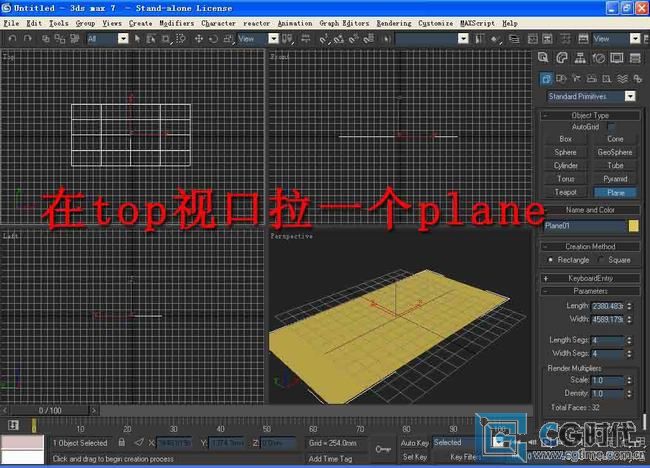Activate the Select and Scale tool
650x468 pixels.
pyautogui.click(x=228, y=39)
